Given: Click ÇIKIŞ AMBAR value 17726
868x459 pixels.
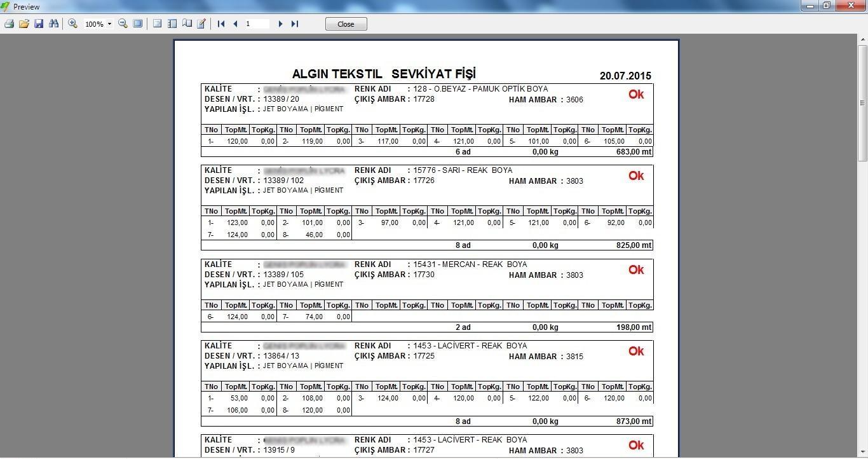Looking at the screenshot, I should coord(424,181).
